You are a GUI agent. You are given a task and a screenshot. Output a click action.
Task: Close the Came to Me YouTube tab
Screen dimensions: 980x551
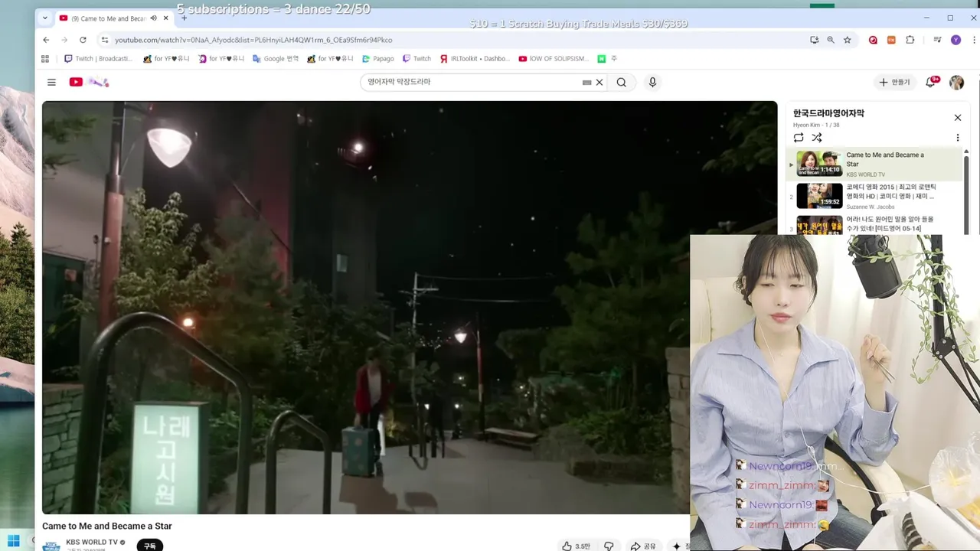[x=165, y=18]
